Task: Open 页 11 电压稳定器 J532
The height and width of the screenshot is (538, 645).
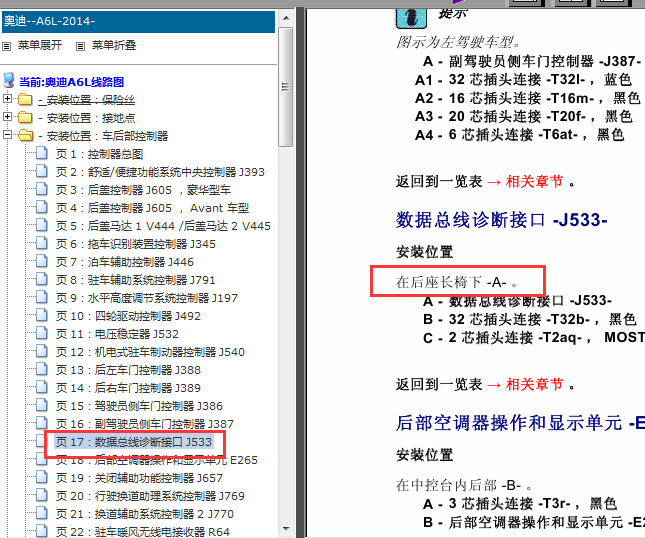Action: [117, 334]
